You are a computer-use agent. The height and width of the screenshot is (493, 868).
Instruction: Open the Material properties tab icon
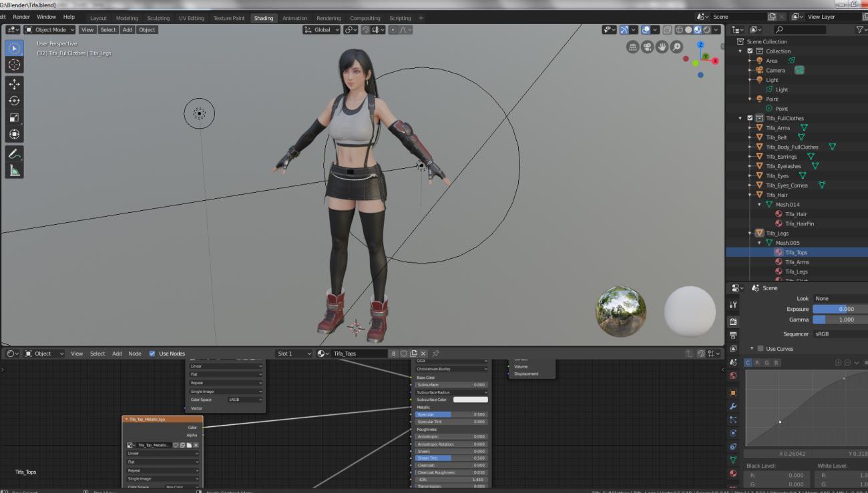733,473
